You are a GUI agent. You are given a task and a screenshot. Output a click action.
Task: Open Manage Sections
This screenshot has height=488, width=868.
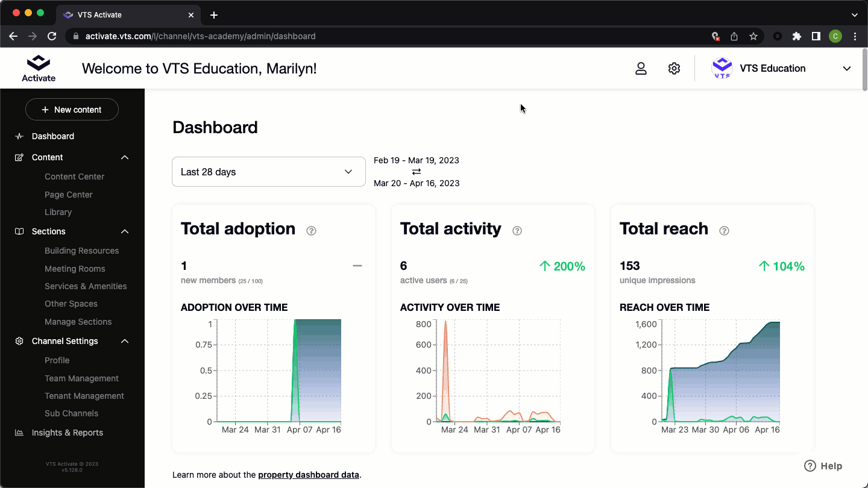click(78, 322)
